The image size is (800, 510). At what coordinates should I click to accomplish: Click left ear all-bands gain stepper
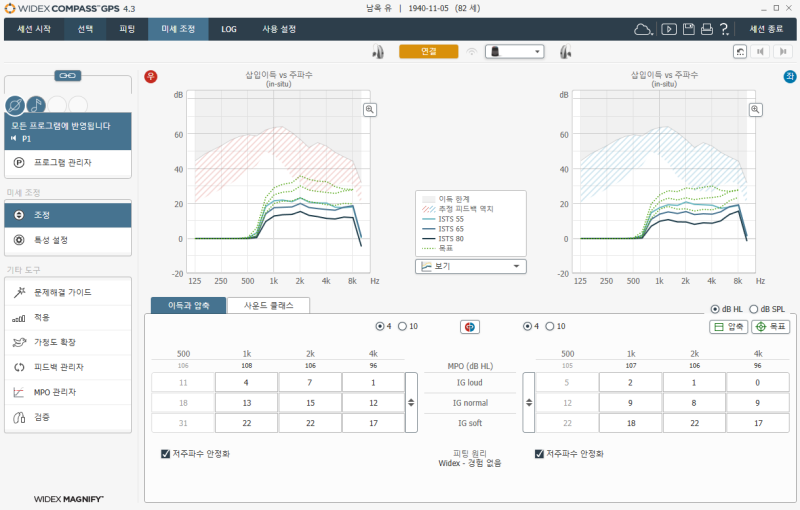529,402
